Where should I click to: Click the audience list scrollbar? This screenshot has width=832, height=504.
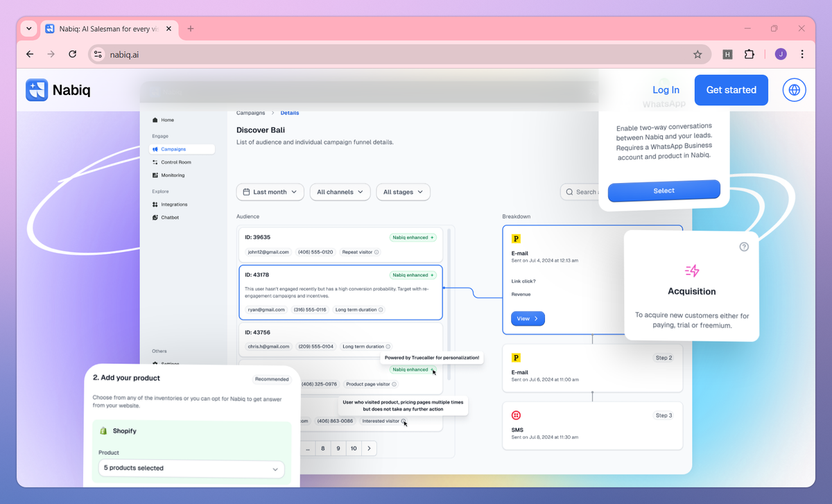point(449,305)
